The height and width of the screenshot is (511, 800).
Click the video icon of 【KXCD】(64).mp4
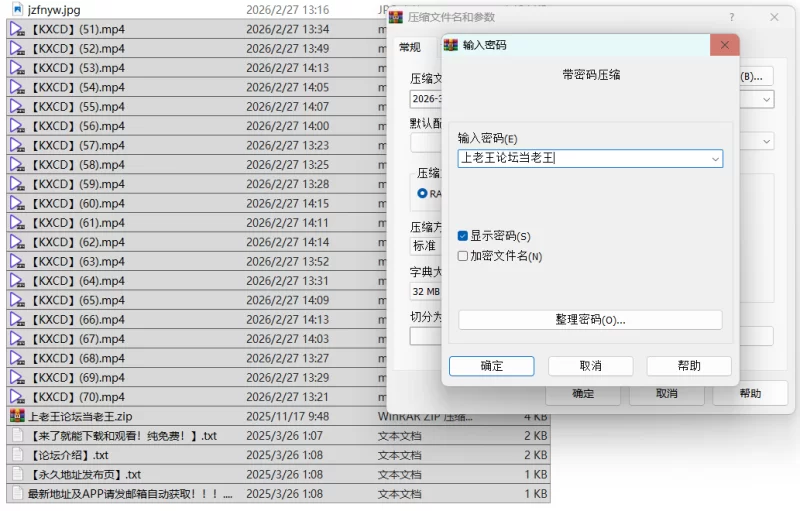[17, 282]
